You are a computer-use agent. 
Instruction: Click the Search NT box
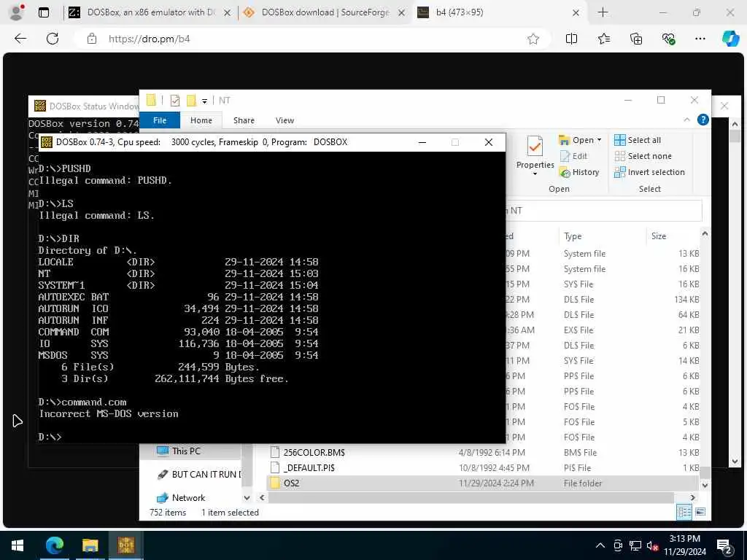point(603,211)
